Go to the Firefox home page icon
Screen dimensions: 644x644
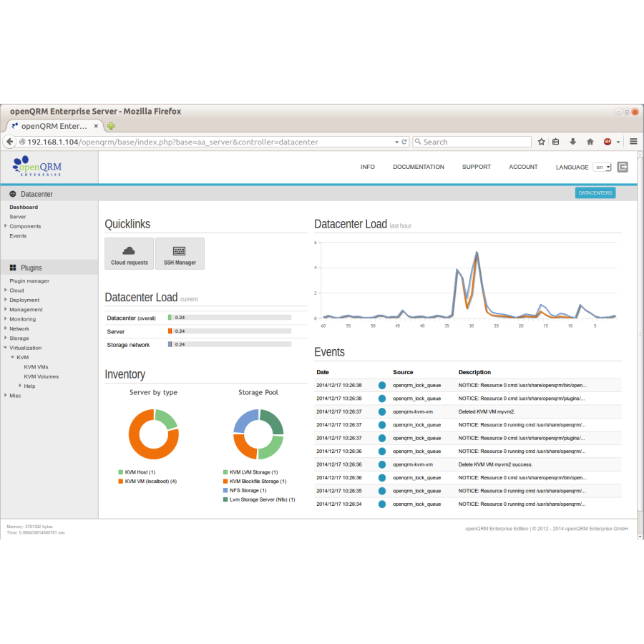click(590, 142)
